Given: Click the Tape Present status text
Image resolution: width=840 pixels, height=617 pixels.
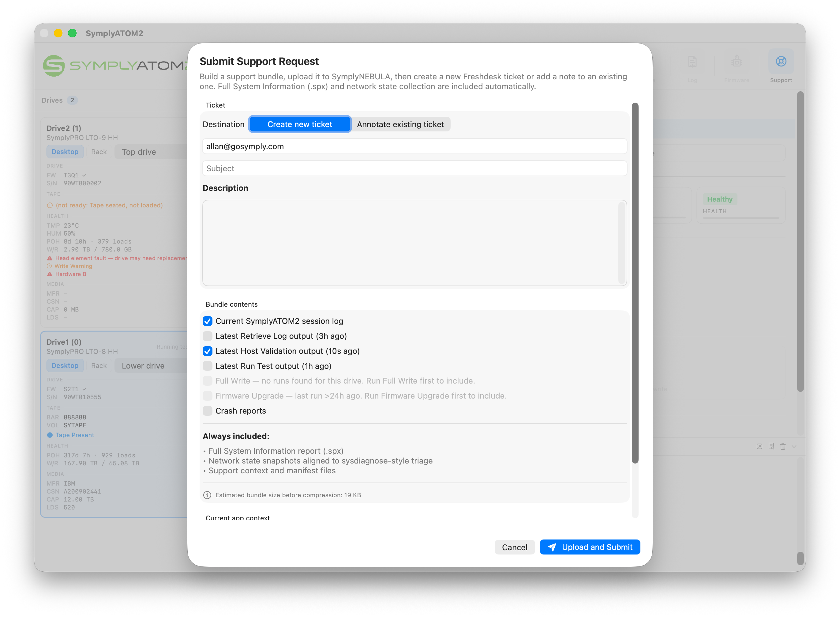Looking at the screenshot, I should [75, 435].
